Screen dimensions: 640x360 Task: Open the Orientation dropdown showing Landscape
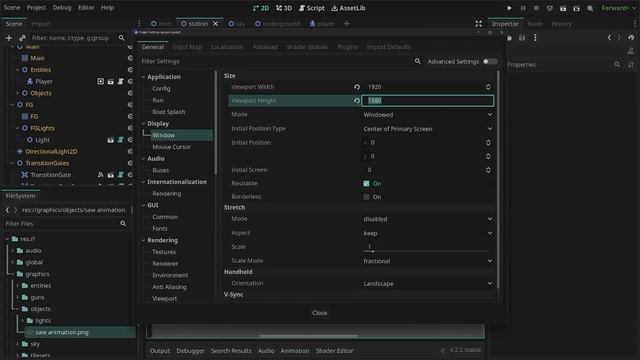pos(427,284)
